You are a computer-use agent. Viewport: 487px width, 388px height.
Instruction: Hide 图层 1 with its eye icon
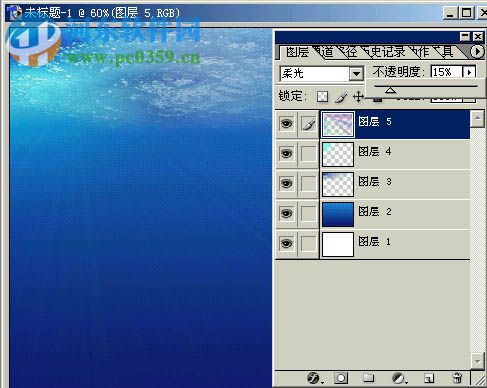pos(286,243)
